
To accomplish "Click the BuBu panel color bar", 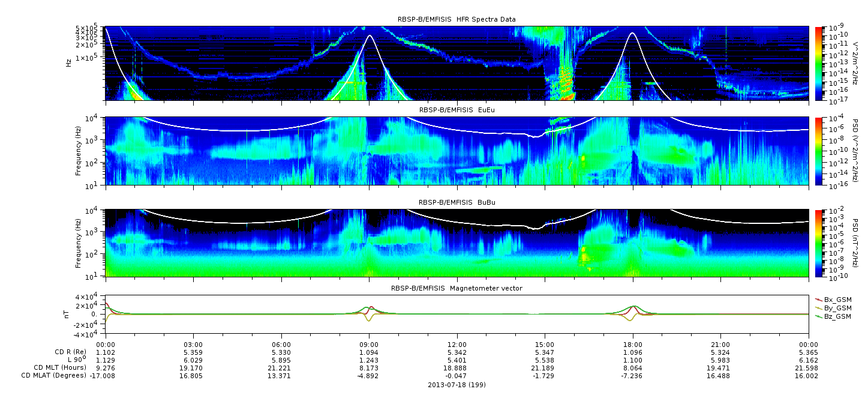I will tap(819, 243).
